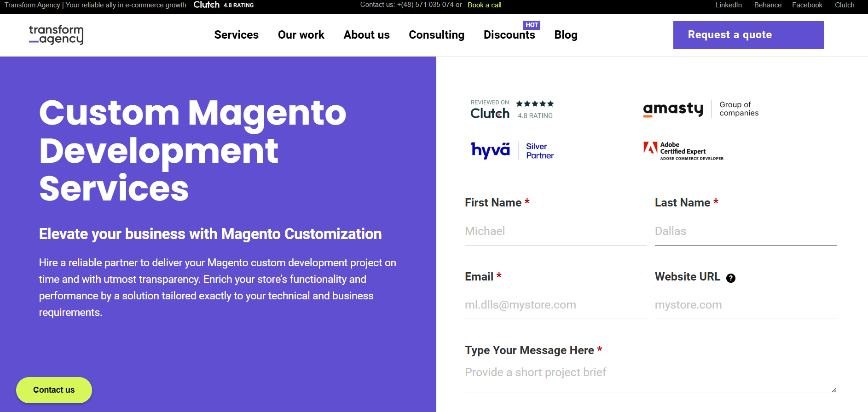This screenshot has width=868, height=412.
Task: Click the contact phone number +(48) 571 035 074
Action: pyautogui.click(x=425, y=5)
